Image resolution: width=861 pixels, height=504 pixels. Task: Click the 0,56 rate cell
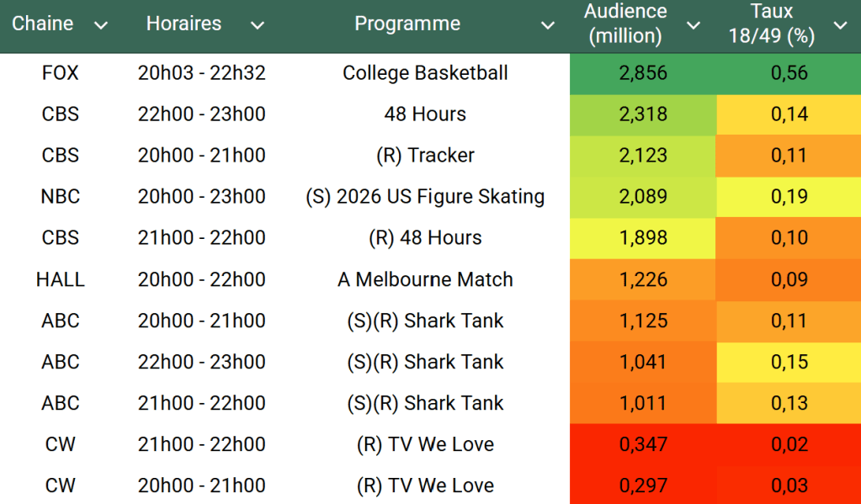point(789,73)
